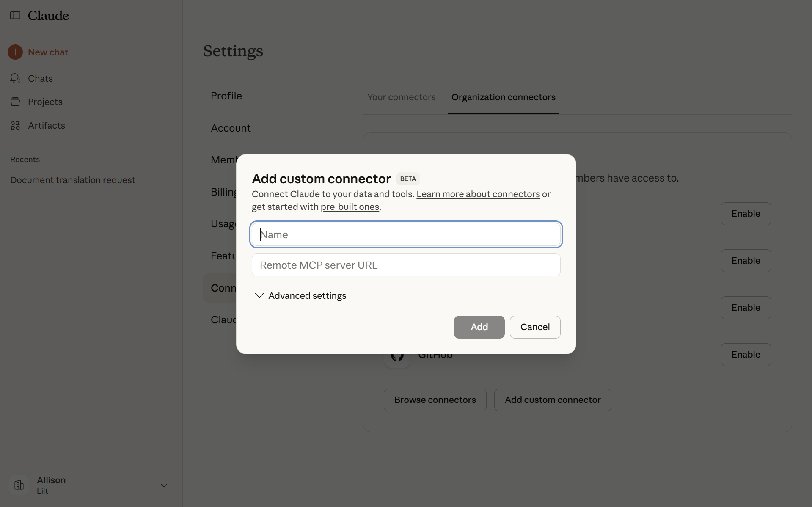Open the Account settings section
The width and height of the screenshot is (812, 507).
tap(231, 128)
